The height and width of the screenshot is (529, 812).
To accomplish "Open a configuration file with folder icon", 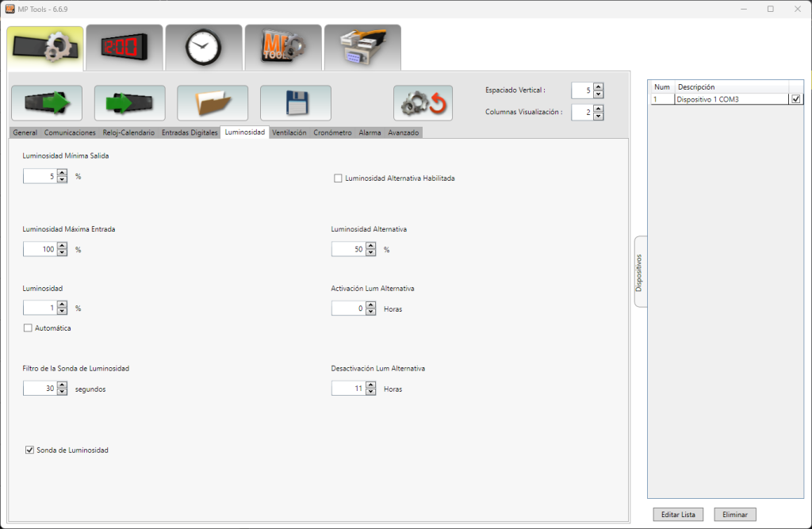I will pos(213,102).
